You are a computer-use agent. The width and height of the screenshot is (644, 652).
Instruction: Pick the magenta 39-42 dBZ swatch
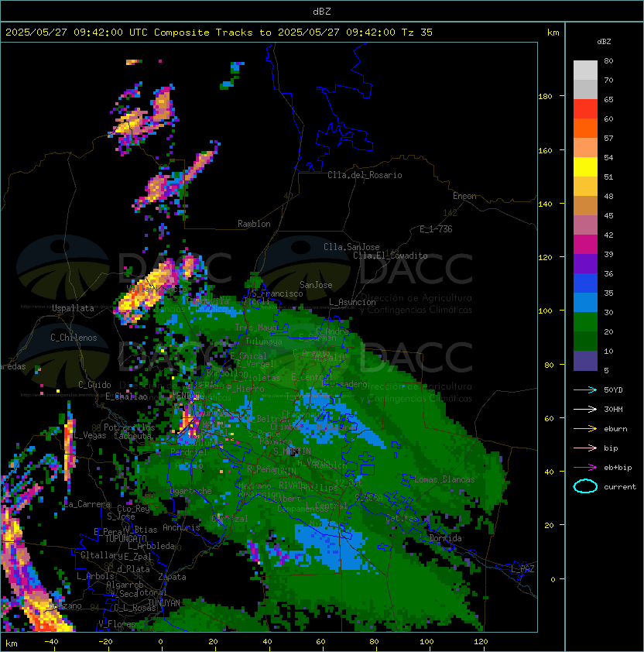click(x=585, y=245)
